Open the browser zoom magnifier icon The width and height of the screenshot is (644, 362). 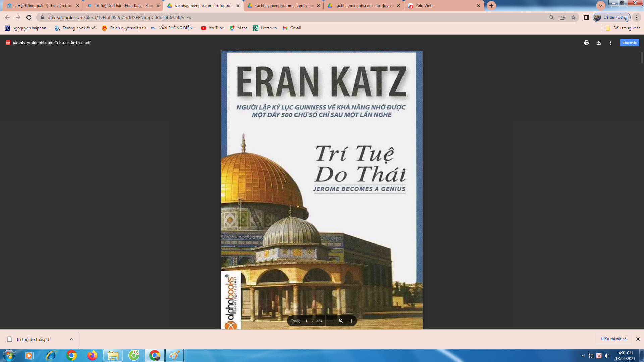click(x=551, y=17)
